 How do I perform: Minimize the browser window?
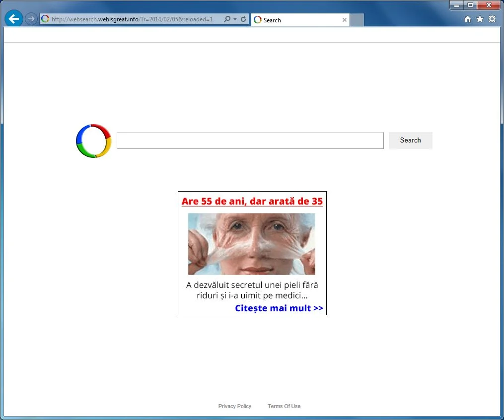tap(457, 5)
